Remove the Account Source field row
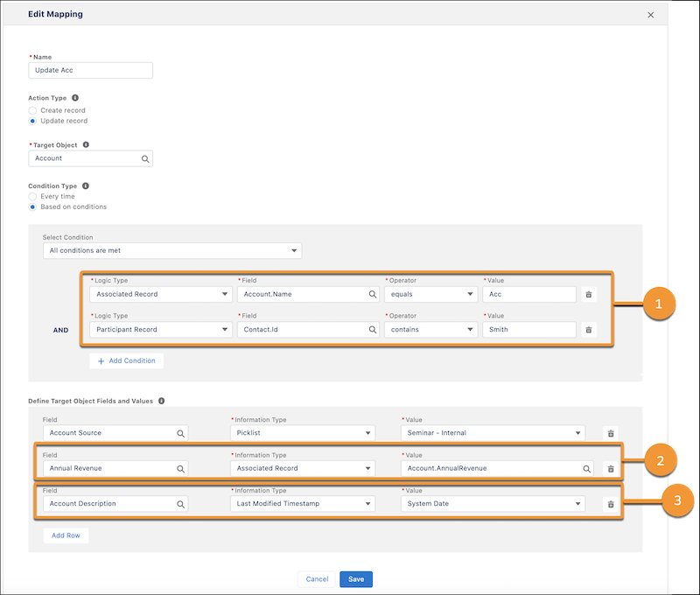Screen dimensions: 700x595 point(611,433)
